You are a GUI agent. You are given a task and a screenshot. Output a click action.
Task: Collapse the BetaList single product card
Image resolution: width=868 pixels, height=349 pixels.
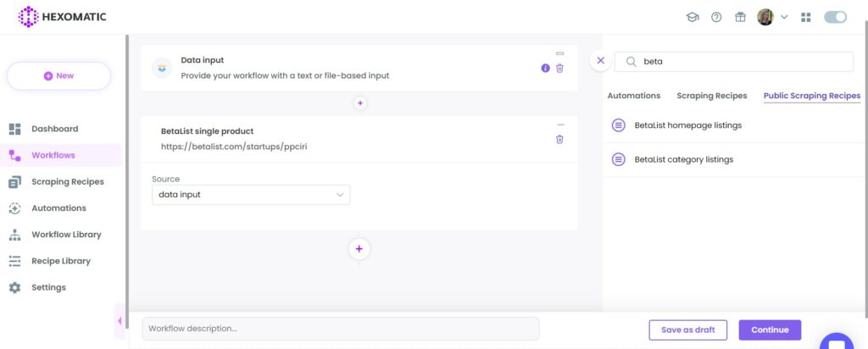point(561,125)
